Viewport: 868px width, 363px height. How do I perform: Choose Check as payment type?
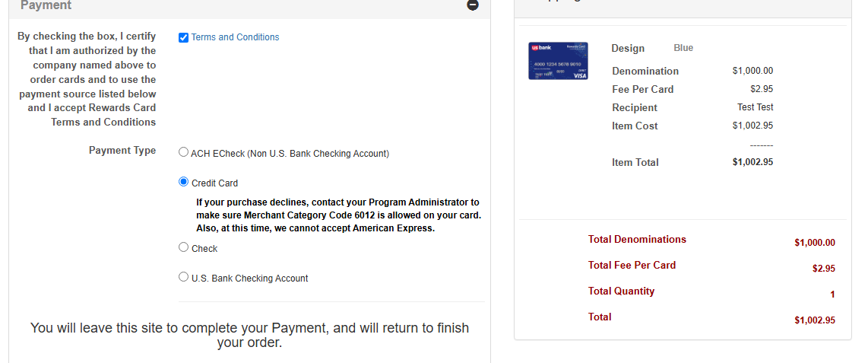pyautogui.click(x=183, y=247)
